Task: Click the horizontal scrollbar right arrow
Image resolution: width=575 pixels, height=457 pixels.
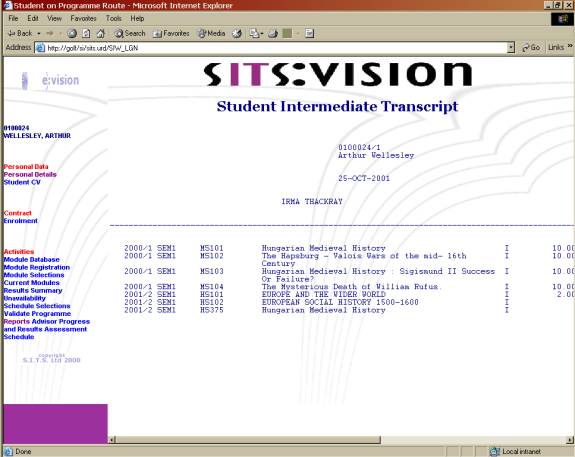Action: 570,439
